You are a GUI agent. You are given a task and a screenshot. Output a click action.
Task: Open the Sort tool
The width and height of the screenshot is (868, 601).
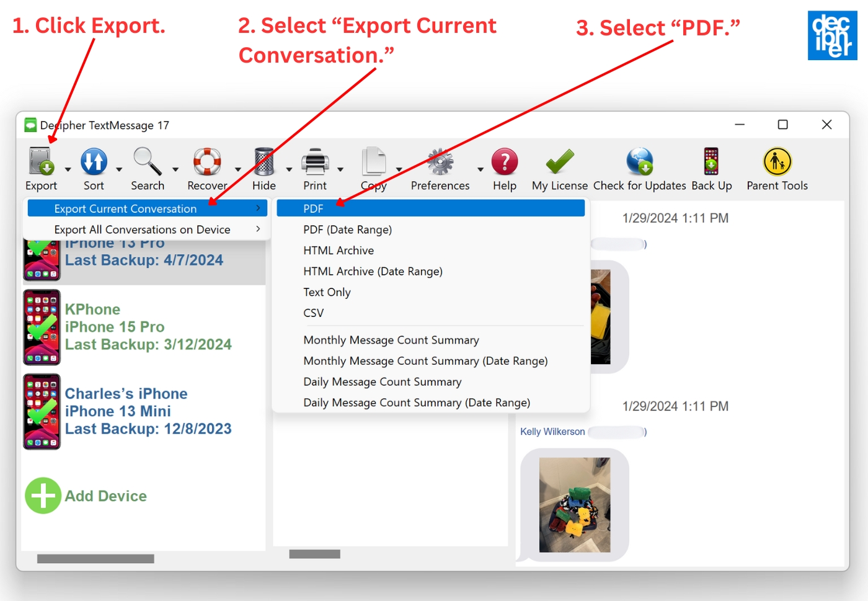point(94,162)
